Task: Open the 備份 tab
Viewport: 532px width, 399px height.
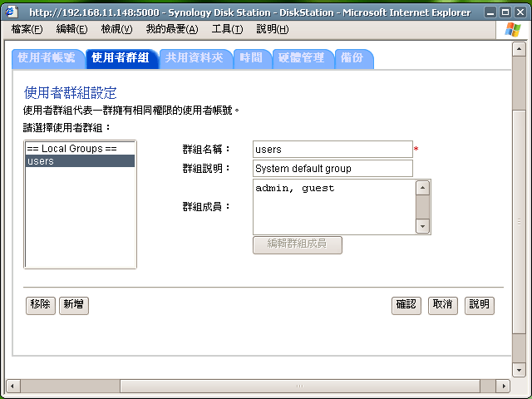Action: (x=353, y=59)
